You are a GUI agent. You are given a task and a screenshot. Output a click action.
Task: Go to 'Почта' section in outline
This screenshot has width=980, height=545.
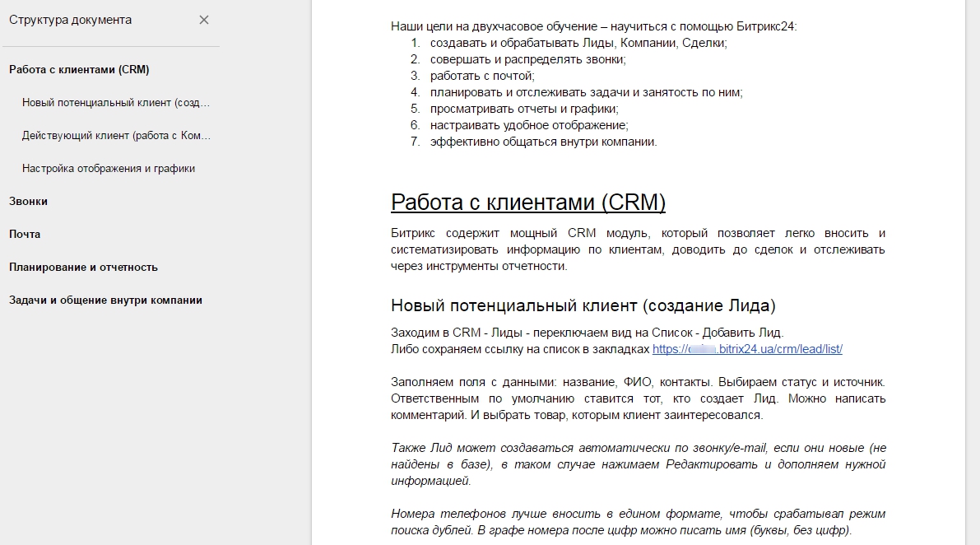(25, 234)
